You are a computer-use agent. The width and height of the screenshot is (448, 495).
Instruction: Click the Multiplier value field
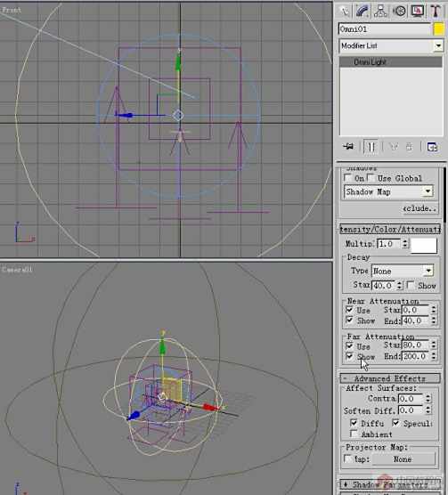[x=389, y=244]
